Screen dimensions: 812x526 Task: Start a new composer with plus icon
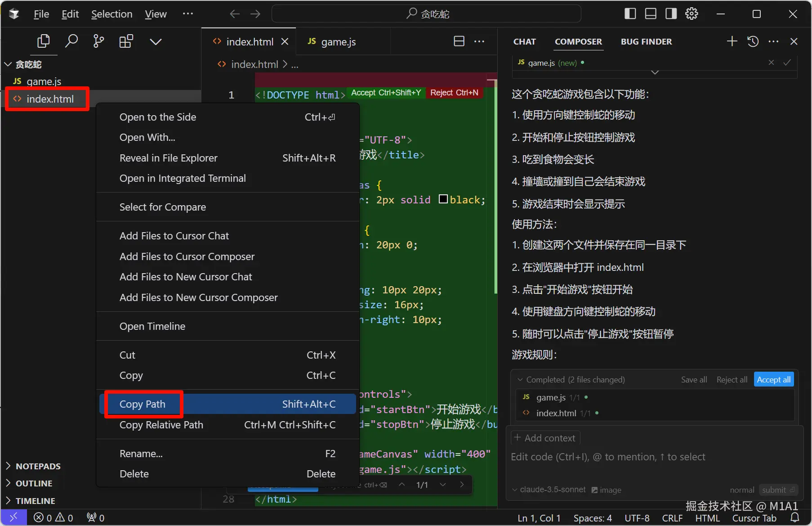[732, 41]
